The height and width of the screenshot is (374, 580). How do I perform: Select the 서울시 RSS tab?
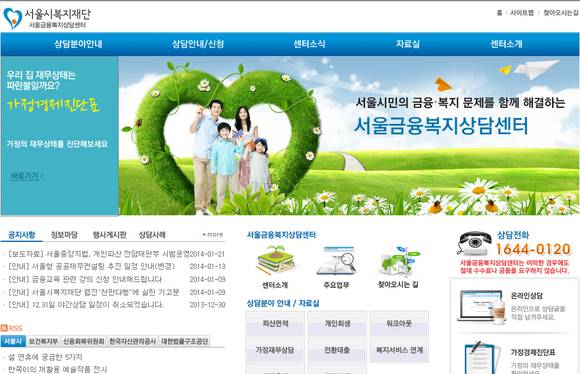(13, 341)
